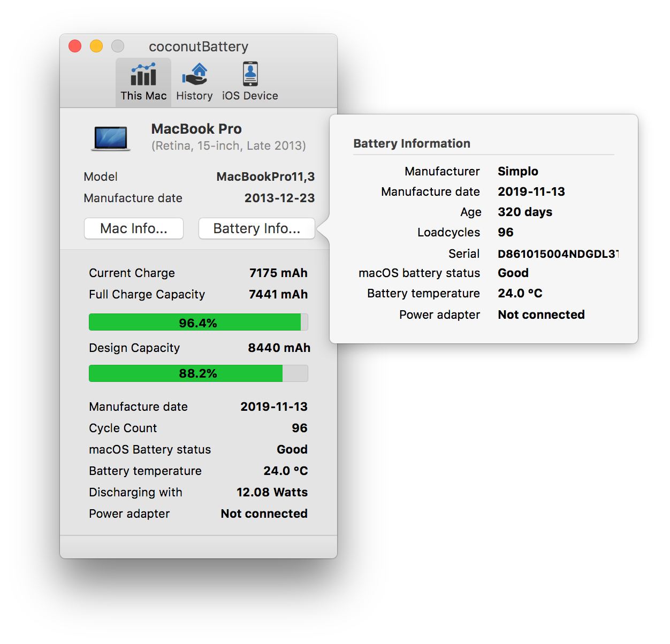Click the Design Capacity label
Screen dimensions: 670x644
click(x=134, y=348)
